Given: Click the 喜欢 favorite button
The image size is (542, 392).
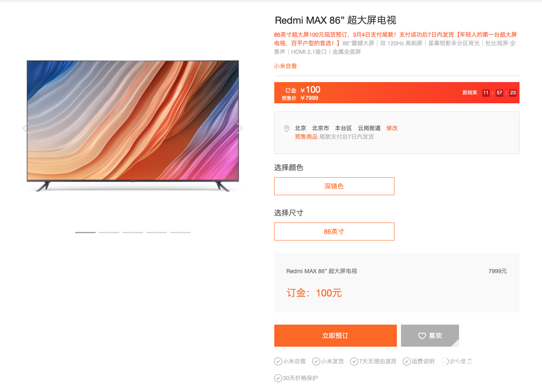Looking at the screenshot, I should click(x=430, y=336).
